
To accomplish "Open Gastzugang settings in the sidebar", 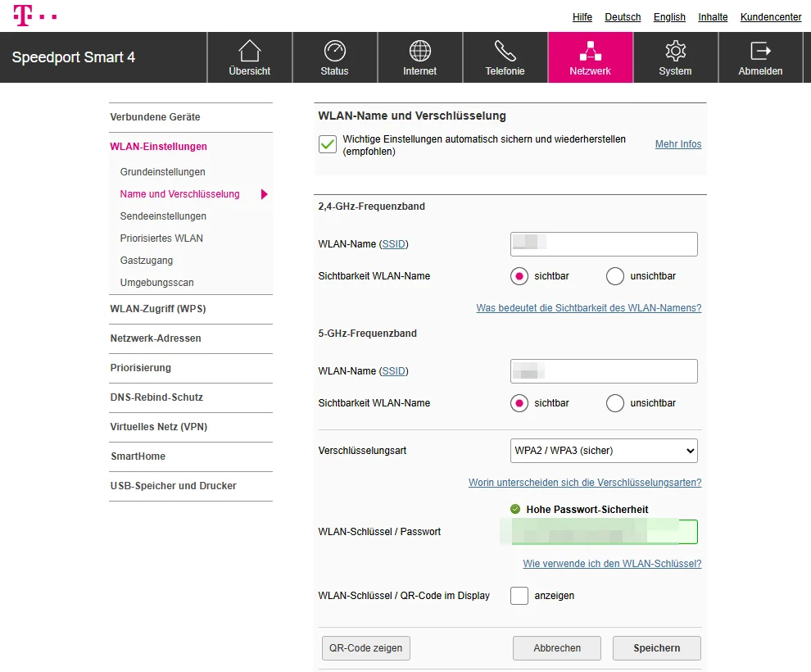I will (x=146, y=260).
